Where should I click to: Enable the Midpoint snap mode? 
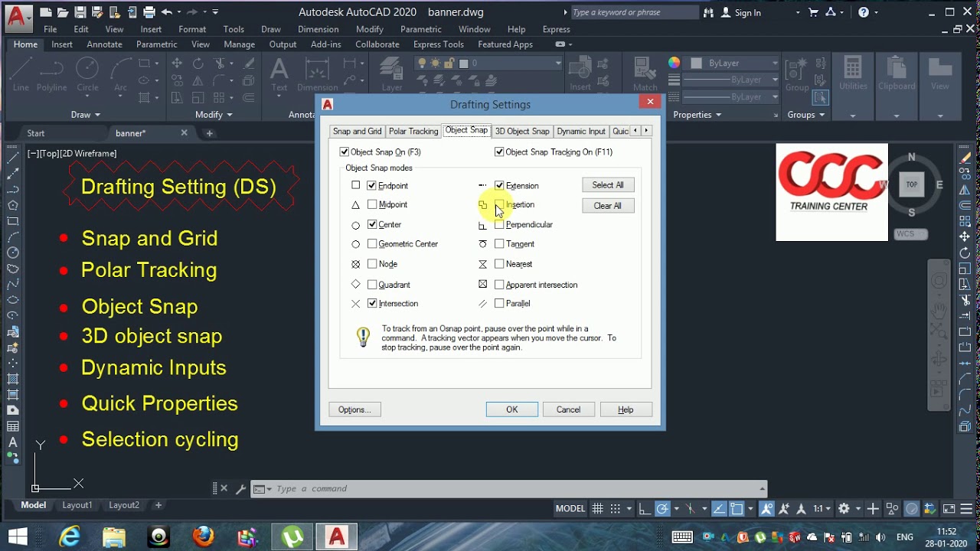point(372,204)
